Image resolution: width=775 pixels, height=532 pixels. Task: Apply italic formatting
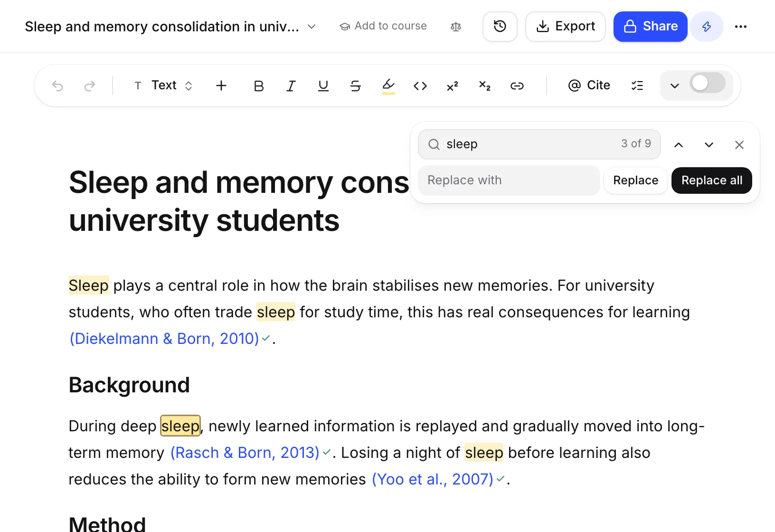291,86
